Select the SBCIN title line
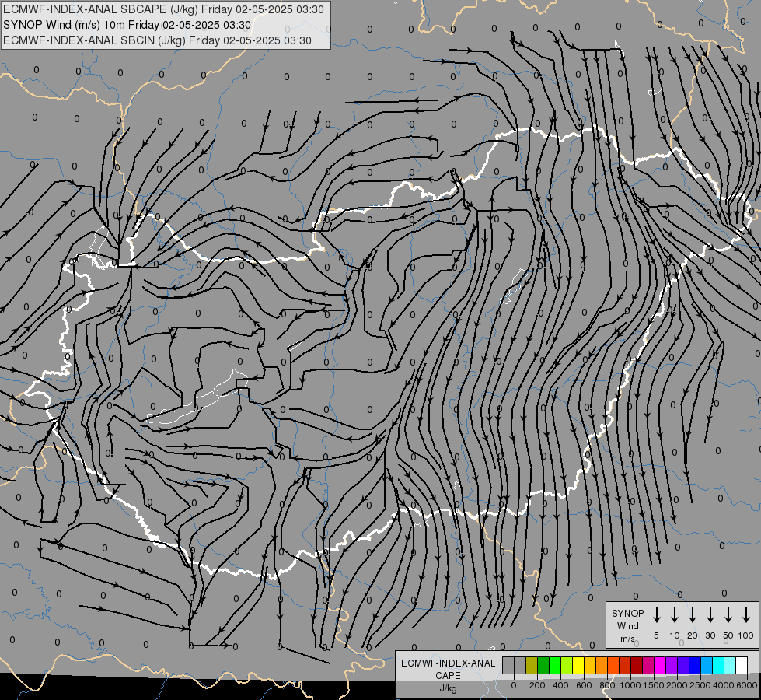Viewport: 761px width, 700px height. click(x=157, y=40)
